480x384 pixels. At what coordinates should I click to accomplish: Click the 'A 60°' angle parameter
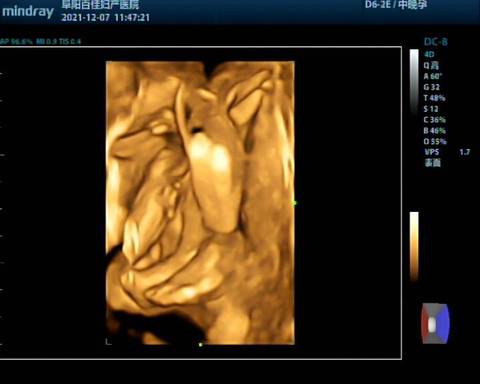[x=433, y=76]
